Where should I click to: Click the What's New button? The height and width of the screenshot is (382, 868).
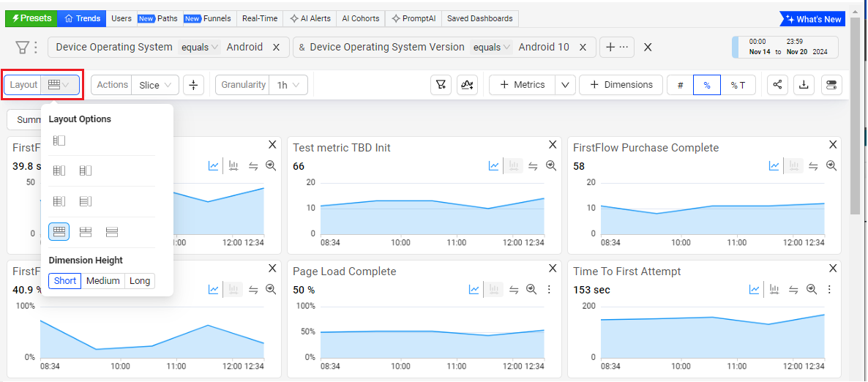pyautogui.click(x=813, y=19)
